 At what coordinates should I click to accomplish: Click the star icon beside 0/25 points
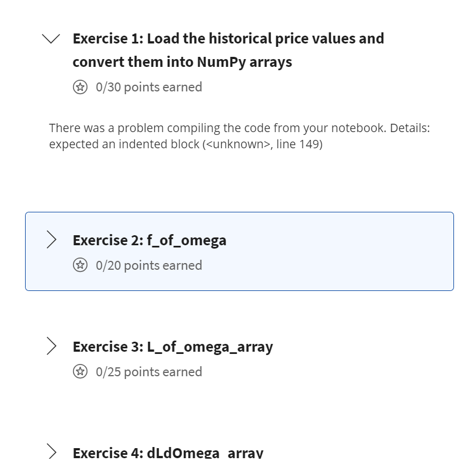pos(80,372)
